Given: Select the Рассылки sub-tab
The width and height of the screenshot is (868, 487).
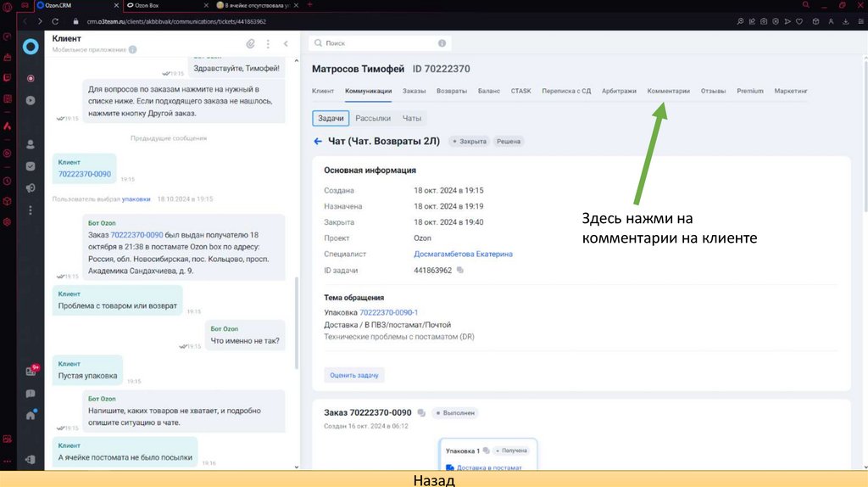Looking at the screenshot, I should [373, 118].
